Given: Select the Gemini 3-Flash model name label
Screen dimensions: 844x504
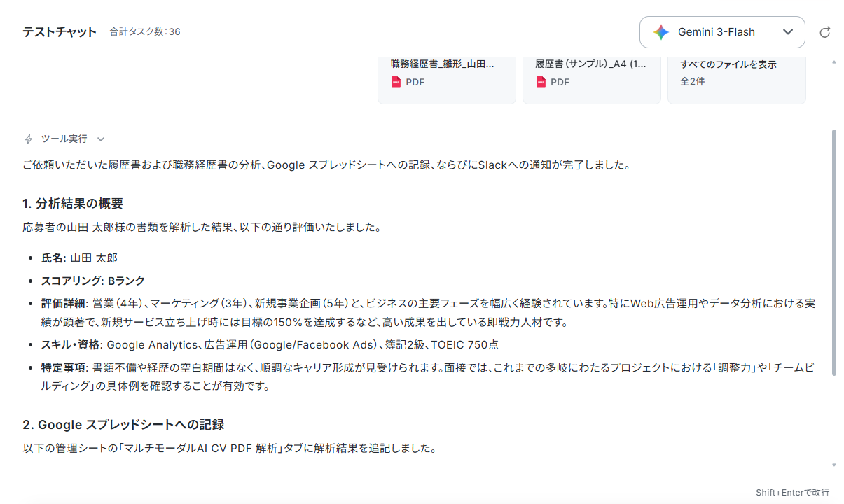Looking at the screenshot, I should point(717,32).
